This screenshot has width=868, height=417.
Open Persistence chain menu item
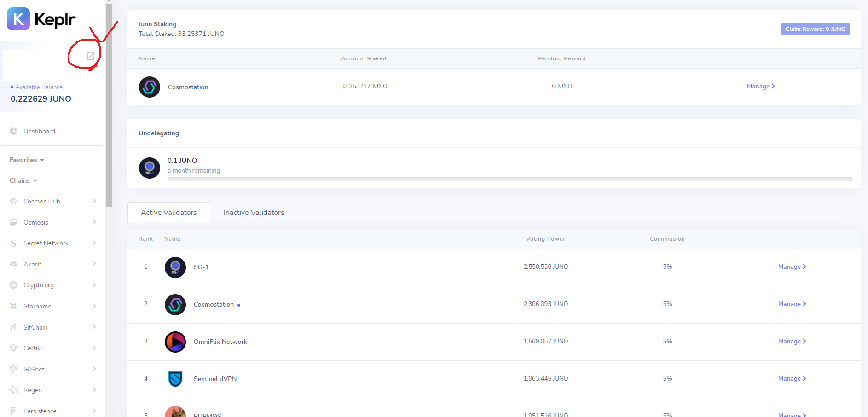52,411
